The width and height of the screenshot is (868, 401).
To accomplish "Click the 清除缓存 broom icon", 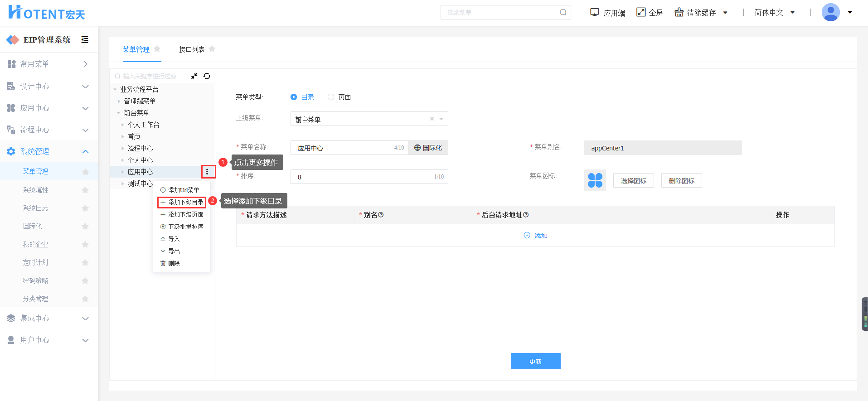I will point(679,12).
